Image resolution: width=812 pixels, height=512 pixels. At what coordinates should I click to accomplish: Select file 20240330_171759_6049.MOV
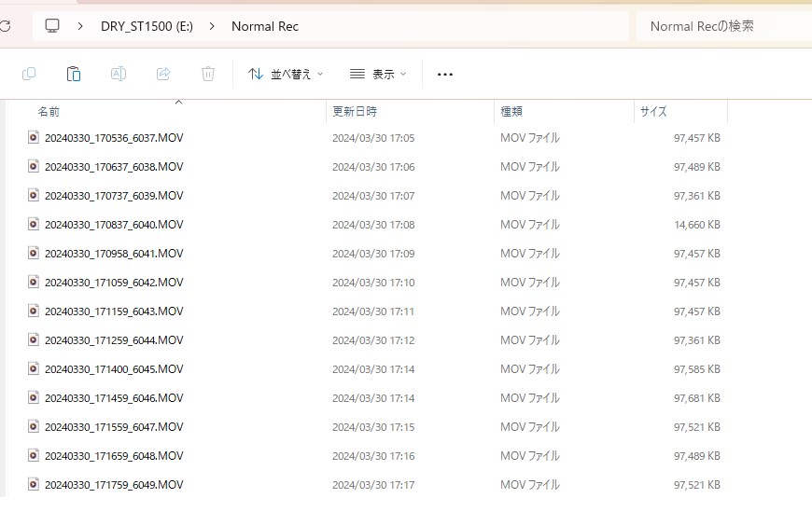[x=114, y=485]
